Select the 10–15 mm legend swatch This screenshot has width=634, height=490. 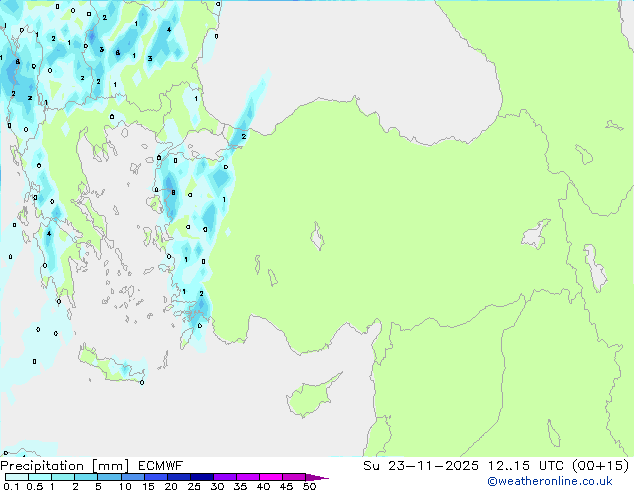132,477
